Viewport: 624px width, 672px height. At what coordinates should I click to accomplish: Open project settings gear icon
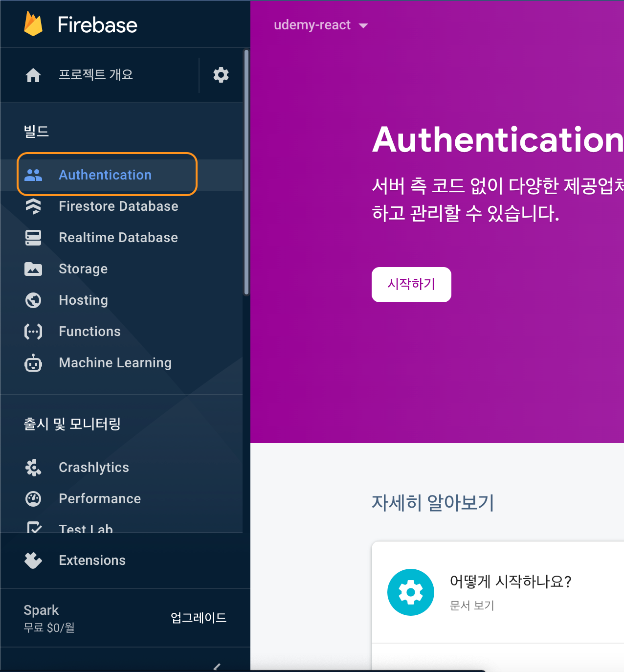point(221,75)
